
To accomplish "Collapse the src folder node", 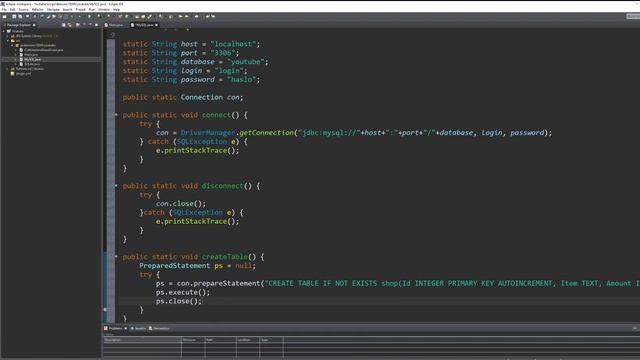I will (x=7, y=41).
